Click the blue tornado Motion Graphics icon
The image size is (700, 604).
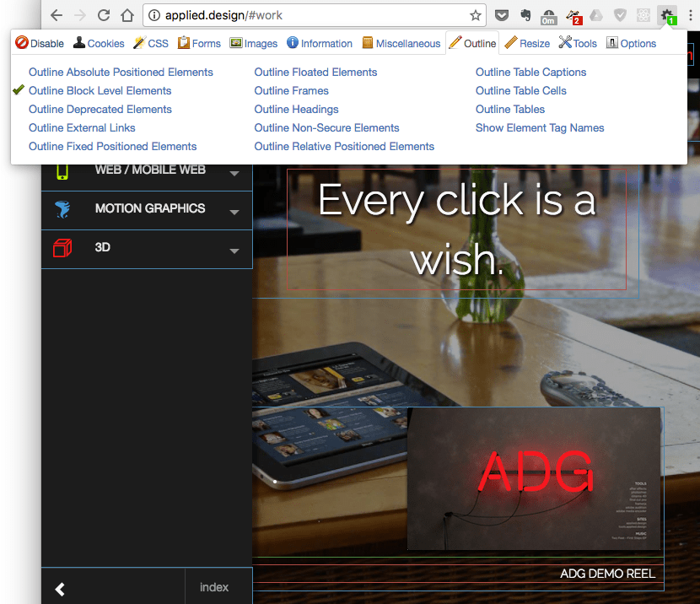62,209
